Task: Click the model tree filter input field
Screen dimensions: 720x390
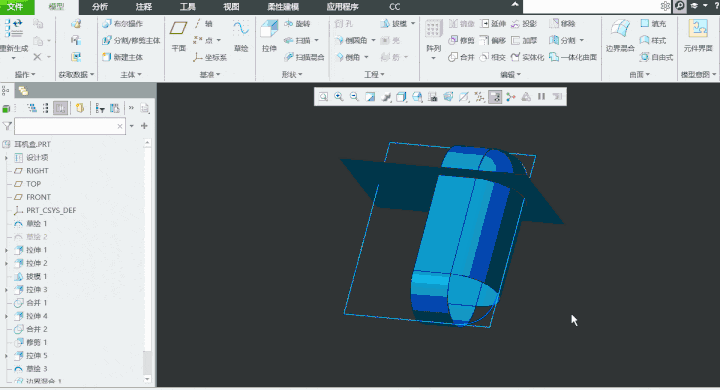Action: 70,126
